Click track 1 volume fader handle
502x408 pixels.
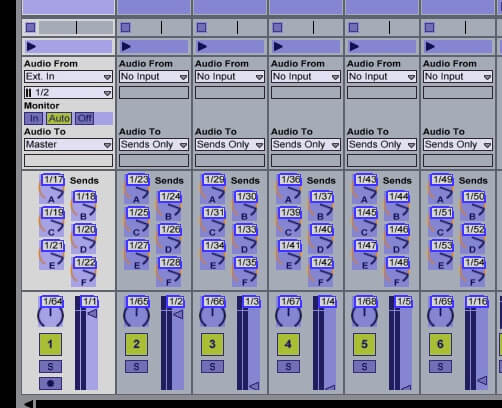92,313
